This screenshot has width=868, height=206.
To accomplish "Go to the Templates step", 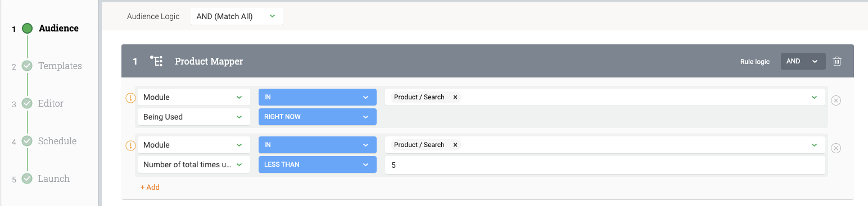I will tap(60, 66).
